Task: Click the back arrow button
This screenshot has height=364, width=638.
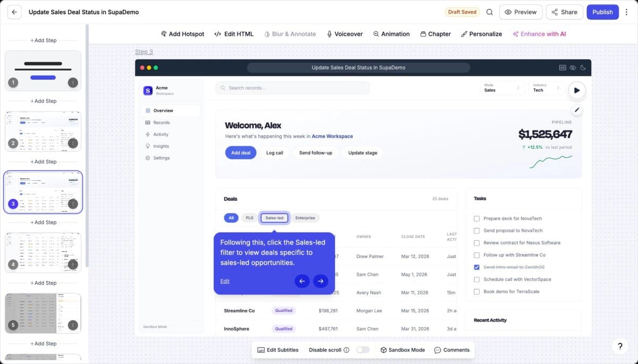Action: [x=14, y=12]
